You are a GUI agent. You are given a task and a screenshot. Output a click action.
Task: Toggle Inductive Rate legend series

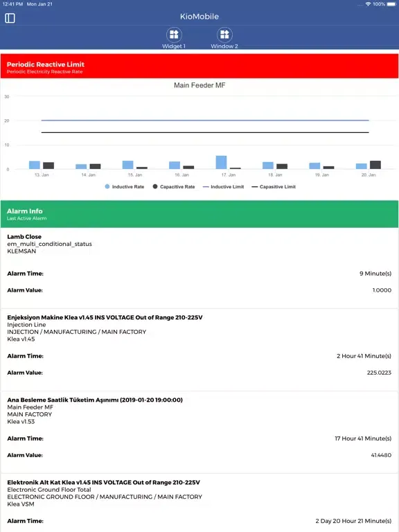tap(125, 186)
